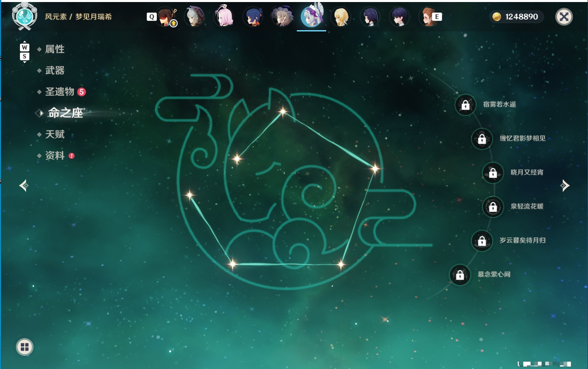Switch to the 属性 attributes tab

[x=55, y=49]
